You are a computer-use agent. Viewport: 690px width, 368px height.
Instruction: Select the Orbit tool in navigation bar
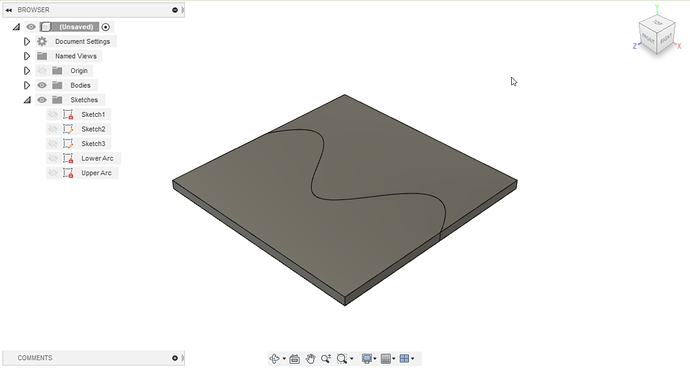coord(275,359)
